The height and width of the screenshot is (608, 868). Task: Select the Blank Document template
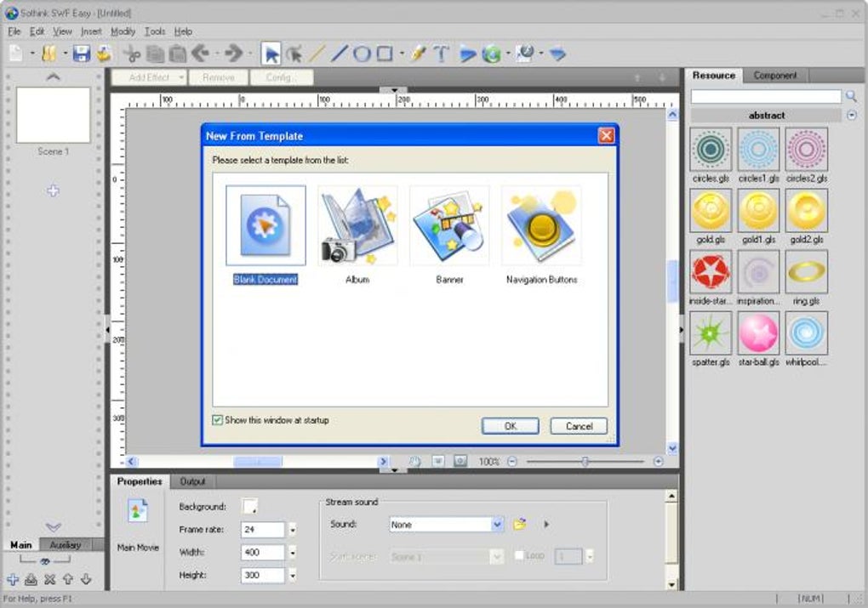pyautogui.click(x=266, y=236)
